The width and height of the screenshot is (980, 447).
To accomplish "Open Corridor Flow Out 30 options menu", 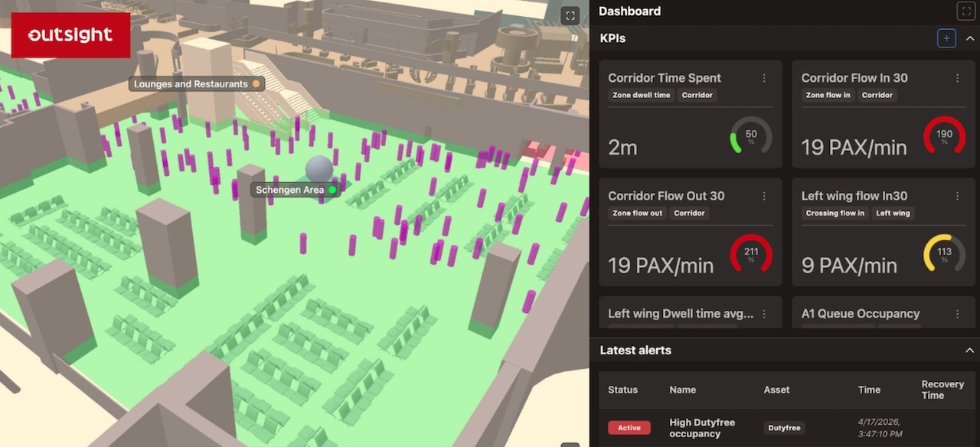I will [764, 196].
